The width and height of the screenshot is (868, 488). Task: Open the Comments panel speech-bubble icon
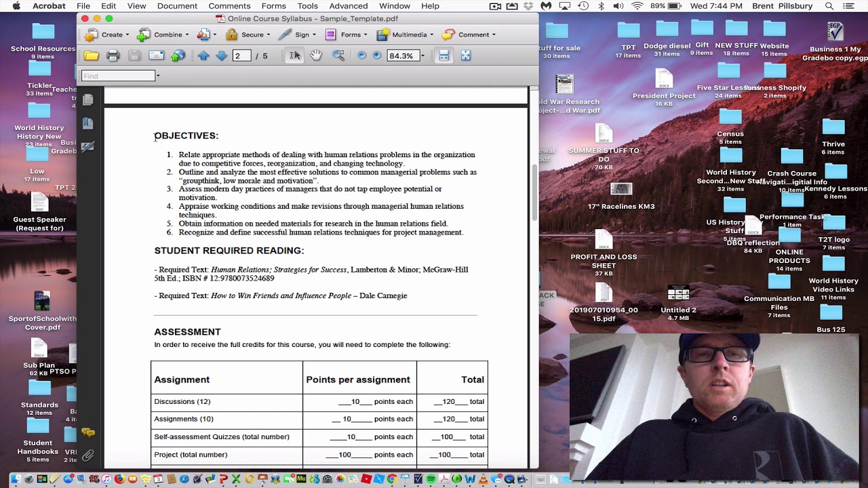click(x=87, y=432)
